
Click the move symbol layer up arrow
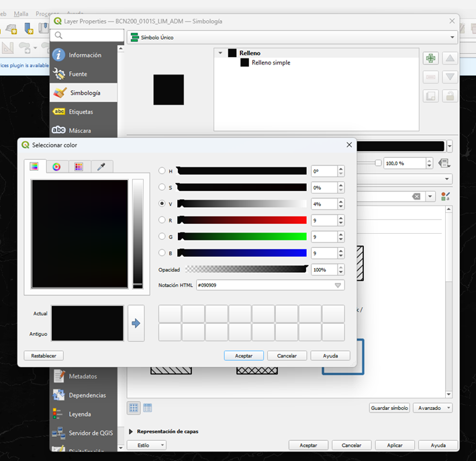coord(450,58)
